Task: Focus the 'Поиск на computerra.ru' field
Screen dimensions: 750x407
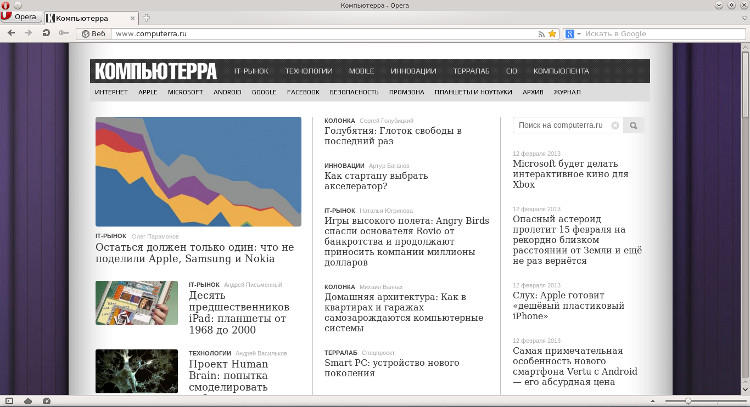Action: click(x=561, y=125)
